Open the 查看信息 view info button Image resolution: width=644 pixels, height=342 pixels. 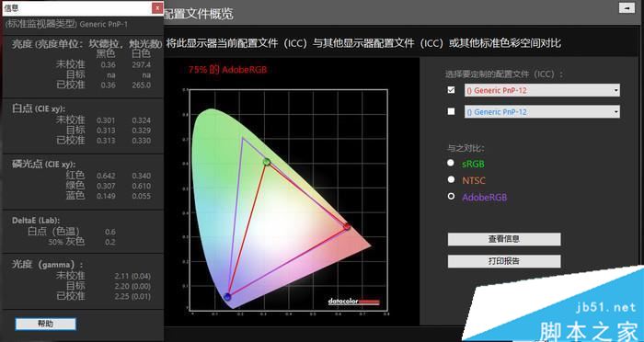click(504, 239)
